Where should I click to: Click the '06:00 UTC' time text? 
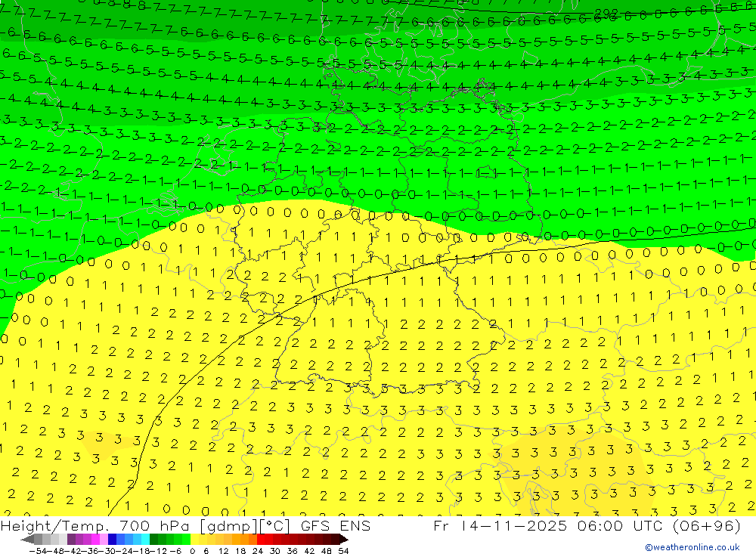point(621,525)
